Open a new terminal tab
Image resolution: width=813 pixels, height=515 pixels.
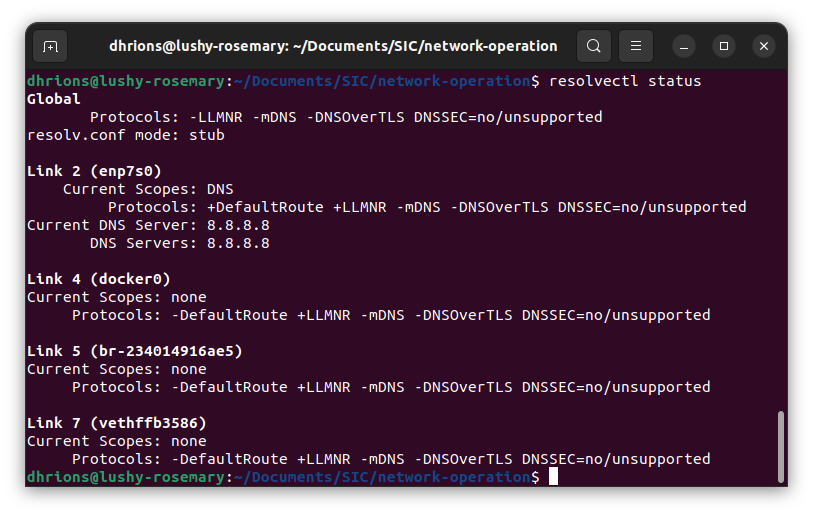[x=50, y=46]
